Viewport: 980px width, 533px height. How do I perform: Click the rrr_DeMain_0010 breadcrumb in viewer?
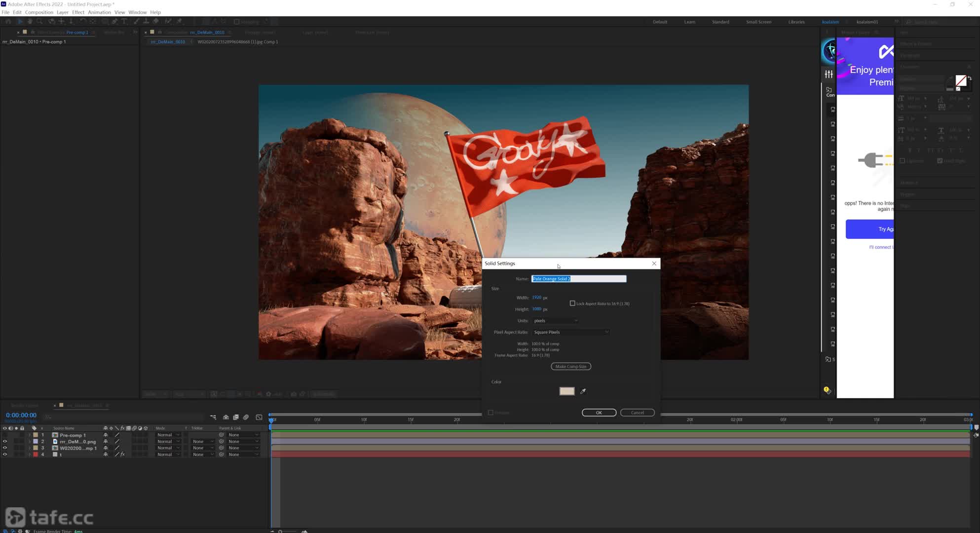(x=168, y=42)
